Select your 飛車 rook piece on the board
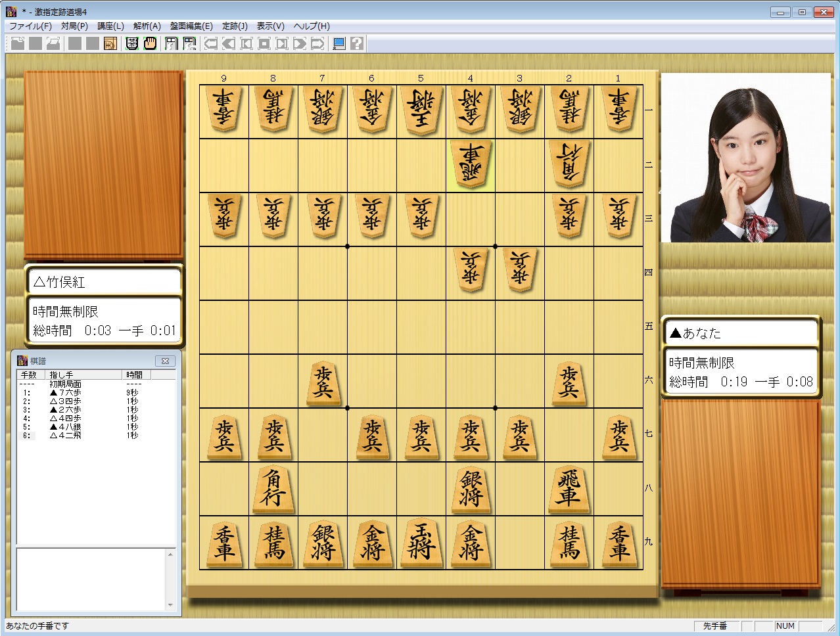 coord(569,489)
